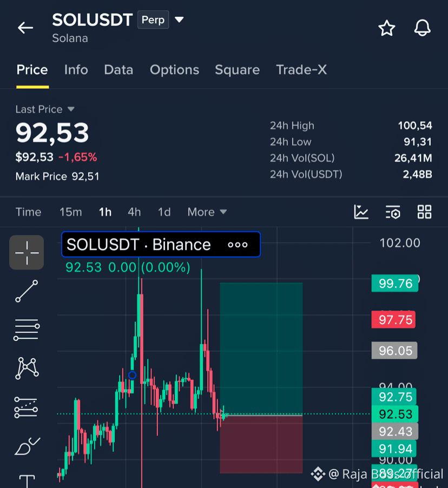Expand the SOLUSDT Perp pair dropdown arrow
The width and height of the screenshot is (448, 488).
click(x=179, y=19)
